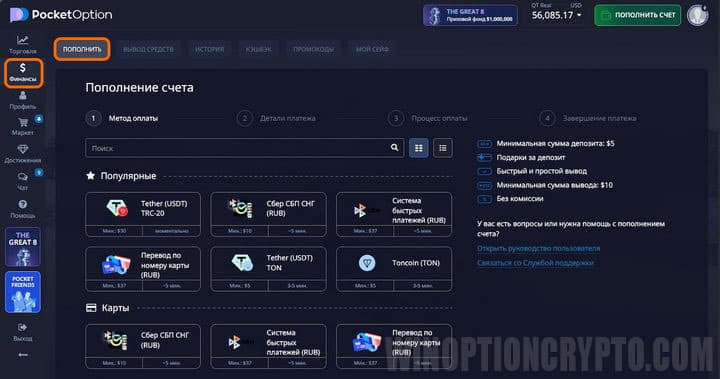Click step 1 Метод оплаты
This screenshot has width=720, height=379.
(122, 119)
